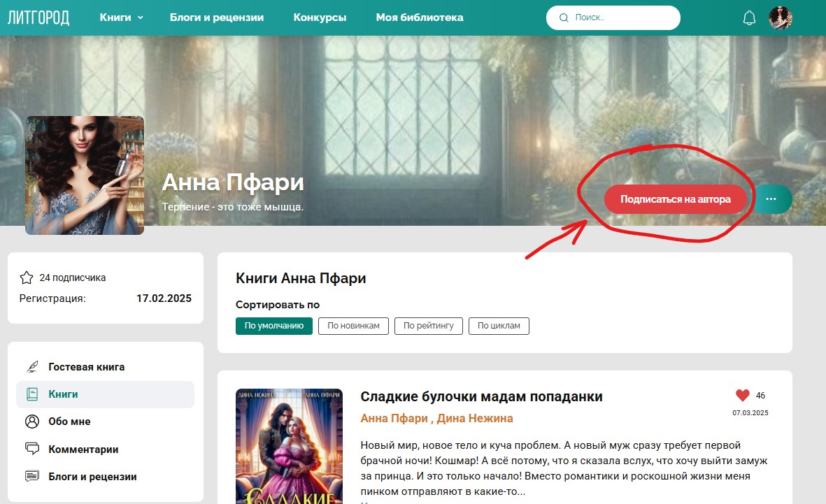Sort books По умолчанию

point(274,326)
